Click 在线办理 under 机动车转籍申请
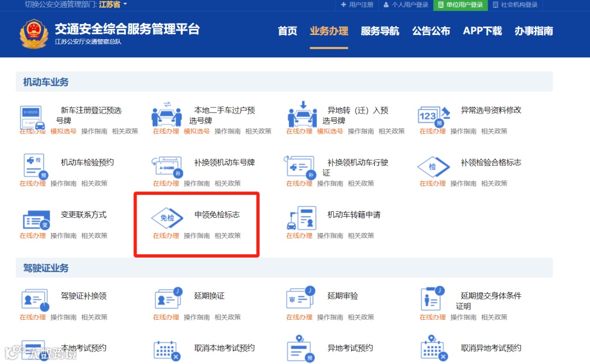Screen dimensions: 590x364 299,236
